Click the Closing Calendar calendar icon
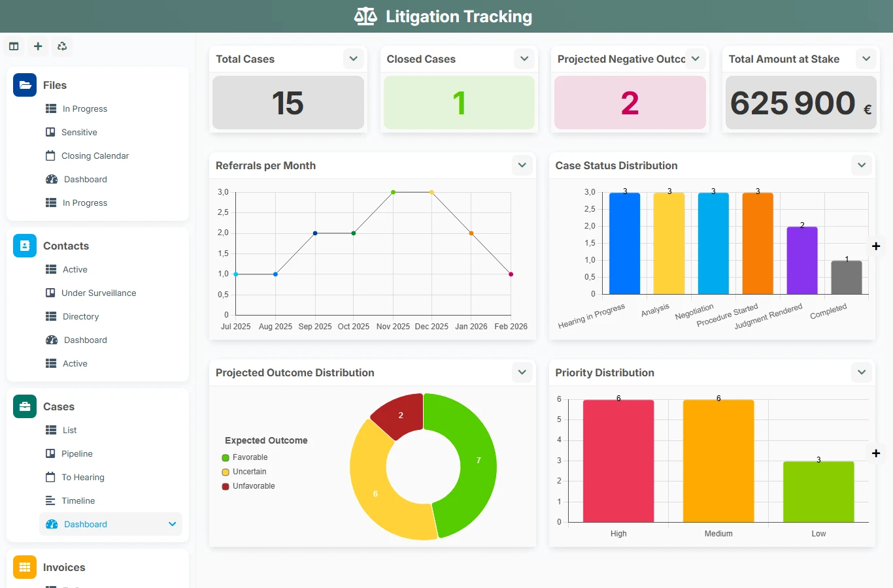 [50, 155]
